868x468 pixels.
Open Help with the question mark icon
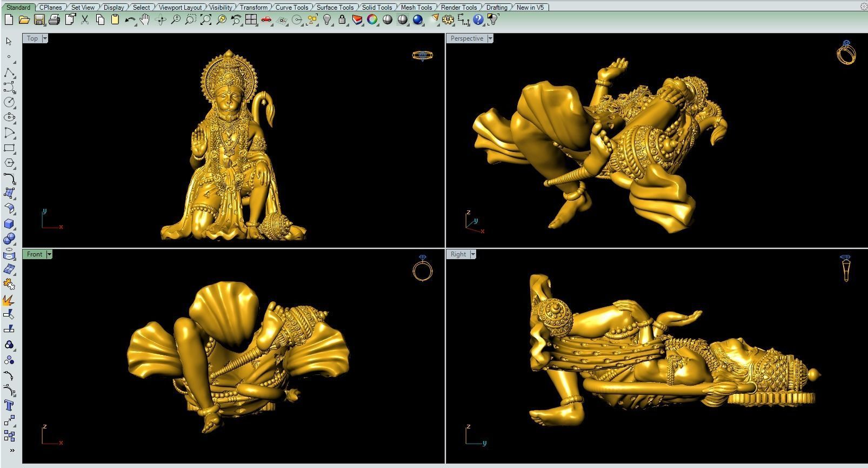point(478,19)
